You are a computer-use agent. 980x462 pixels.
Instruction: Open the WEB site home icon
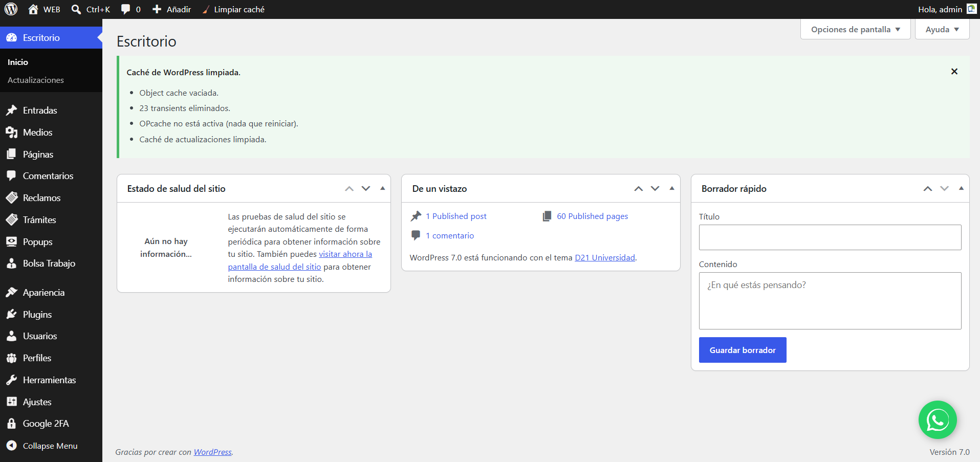click(x=33, y=9)
